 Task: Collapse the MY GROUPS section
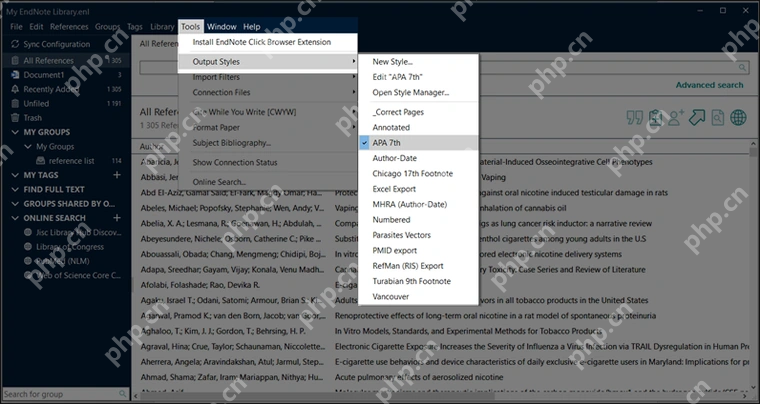pyautogui.click(x=15, y=132)
